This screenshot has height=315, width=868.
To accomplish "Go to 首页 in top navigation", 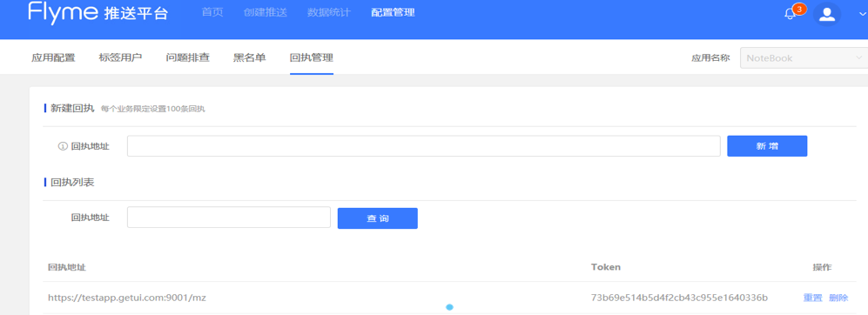I will pyautogui.click(x=212, y=12).
